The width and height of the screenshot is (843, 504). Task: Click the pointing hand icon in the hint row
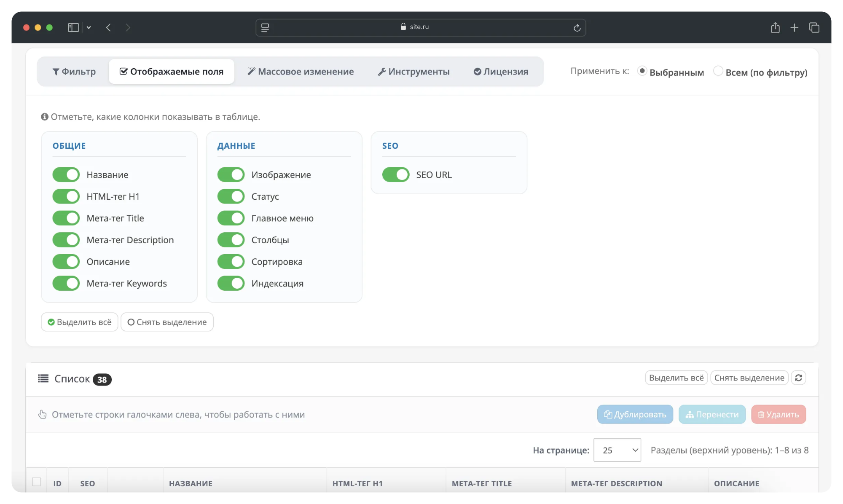pyautogui.click(x=42, y=414)
